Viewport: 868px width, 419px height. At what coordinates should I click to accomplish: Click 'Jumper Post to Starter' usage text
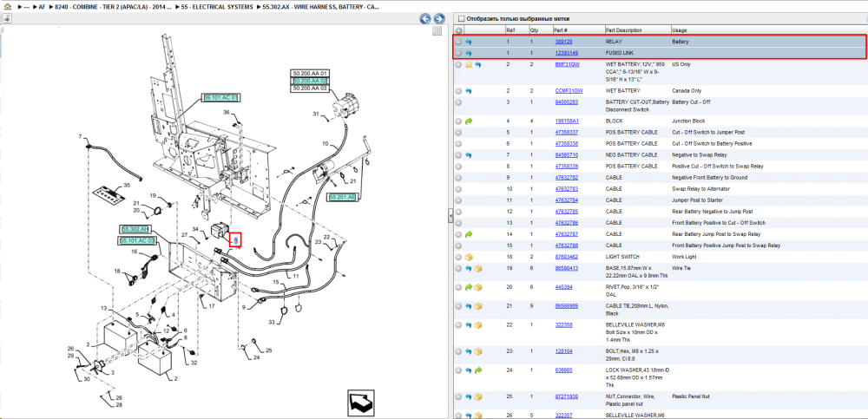[x=697, y=200]
